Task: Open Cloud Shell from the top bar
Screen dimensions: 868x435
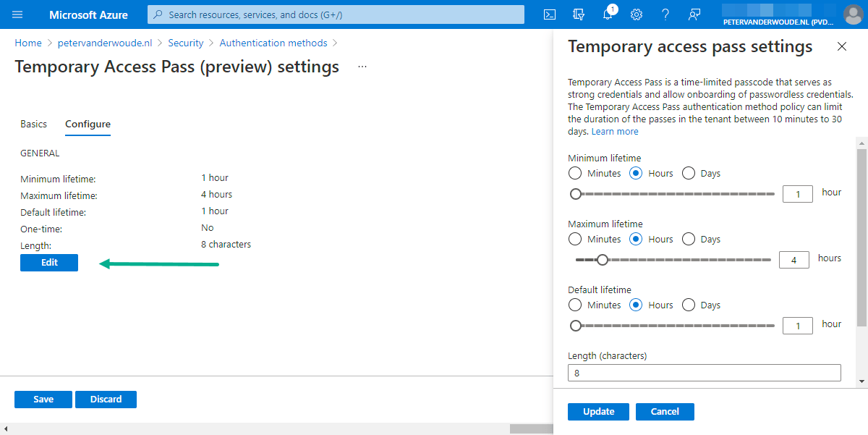Action: point(550,14)
